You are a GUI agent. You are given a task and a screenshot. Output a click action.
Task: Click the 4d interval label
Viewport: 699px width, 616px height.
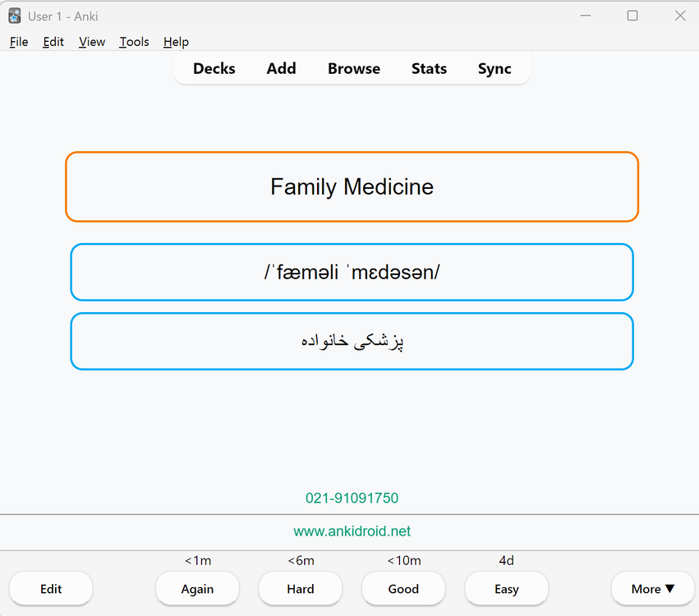[x=507, y=560]
